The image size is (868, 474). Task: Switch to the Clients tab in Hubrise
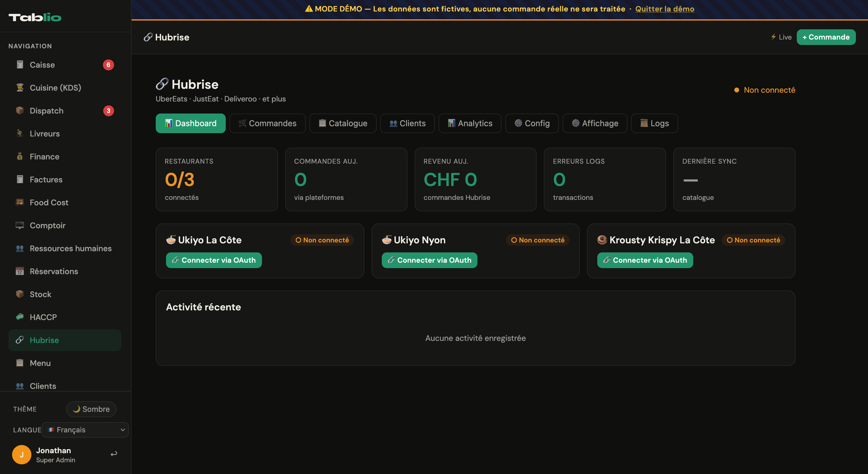[x=407, y=123]
